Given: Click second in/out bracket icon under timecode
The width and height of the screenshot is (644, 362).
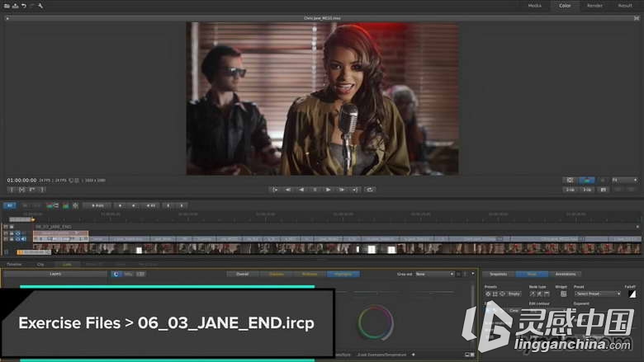Looking at the screenshot, I should 21,190.
